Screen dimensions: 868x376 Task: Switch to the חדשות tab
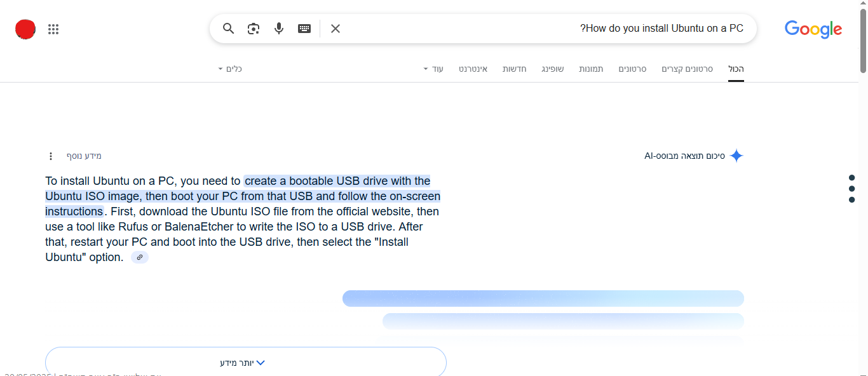[514, 69]
